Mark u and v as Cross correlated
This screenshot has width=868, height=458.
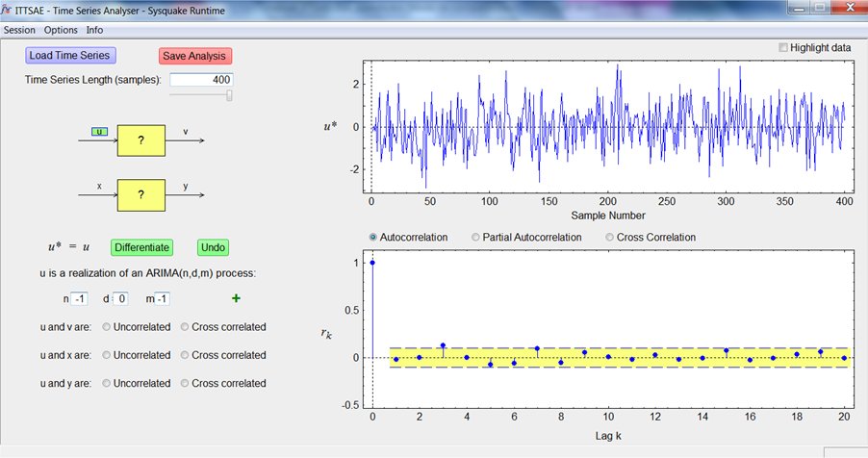(185, 327)
